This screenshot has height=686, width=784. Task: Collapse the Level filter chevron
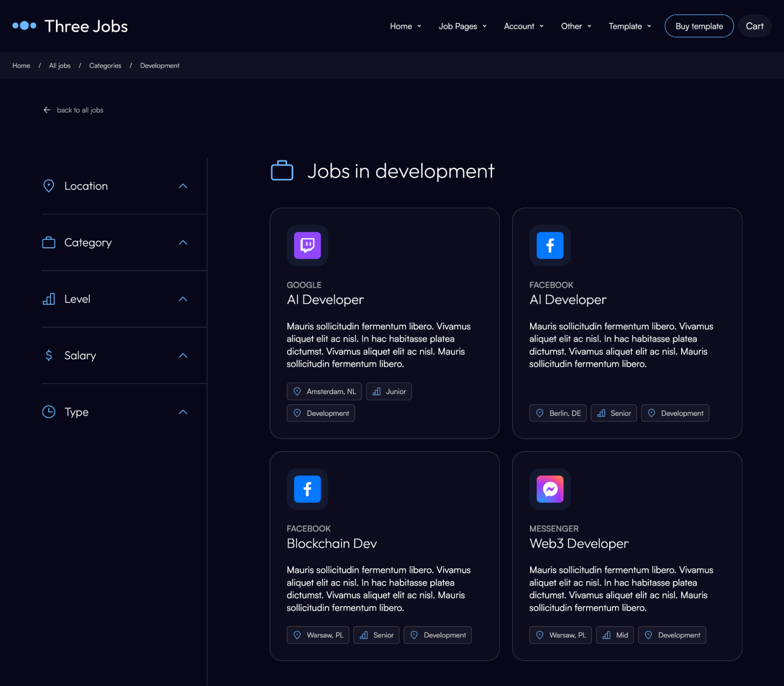point(183,299)
